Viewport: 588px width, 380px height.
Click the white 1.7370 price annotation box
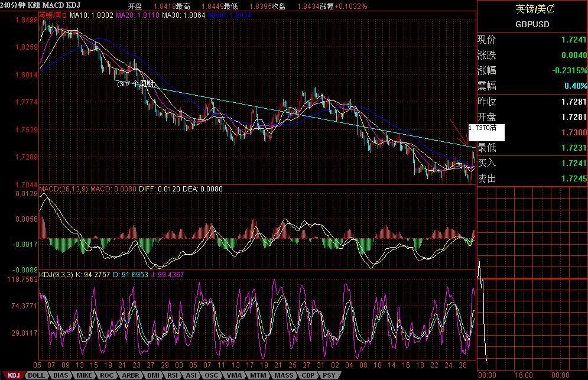tap(486, 132)
